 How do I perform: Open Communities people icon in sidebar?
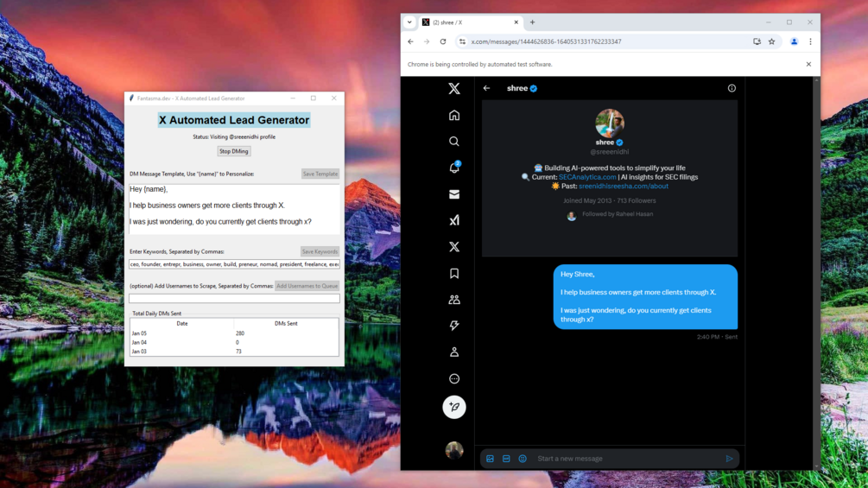pyautogui.click(x=454, y=300)
